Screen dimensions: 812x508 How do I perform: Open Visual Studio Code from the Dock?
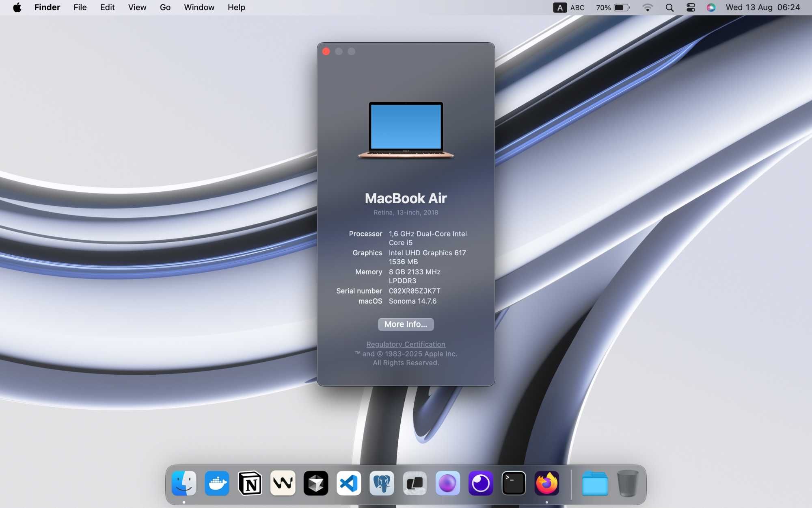coord(349,483)
